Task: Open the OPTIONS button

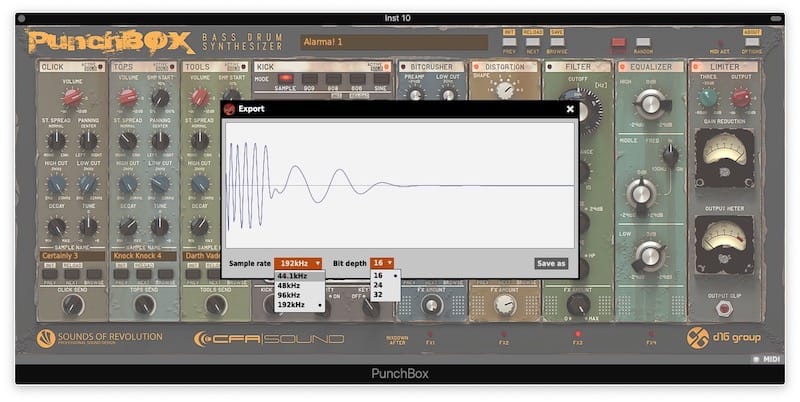Action: click(x=752, y=42)
